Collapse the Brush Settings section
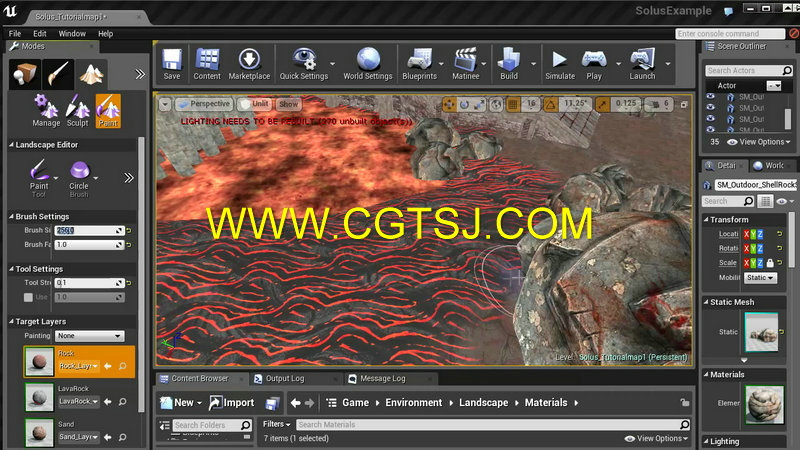800x450 pixels. tap(12, 216)
